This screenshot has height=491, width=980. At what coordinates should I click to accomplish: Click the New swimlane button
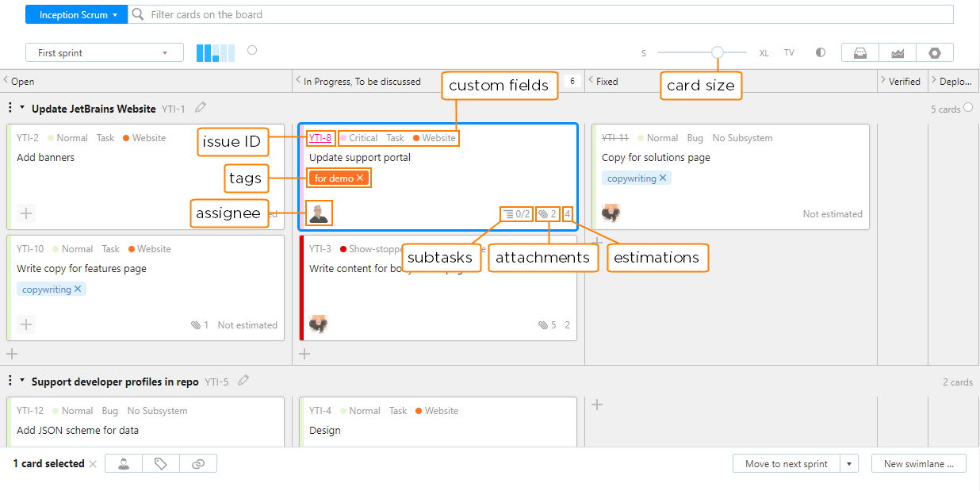tap(918, 464)
